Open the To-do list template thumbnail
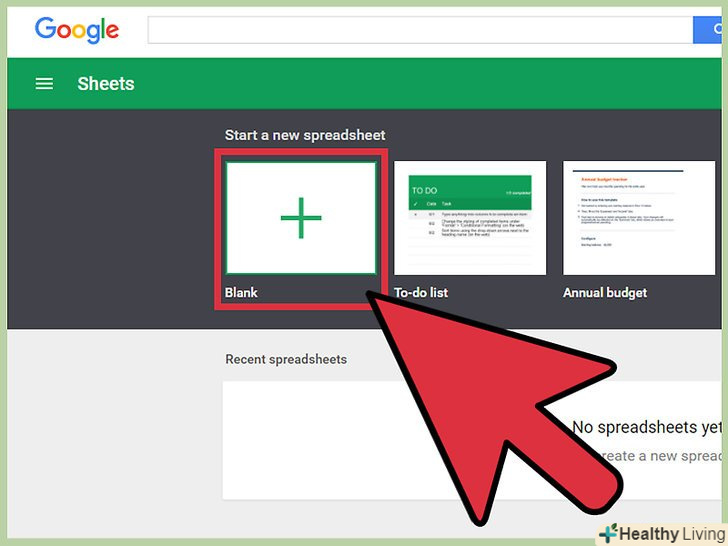The height and width of the screenshot is (546, 728). pyautogui.click(x=470, y=218)
